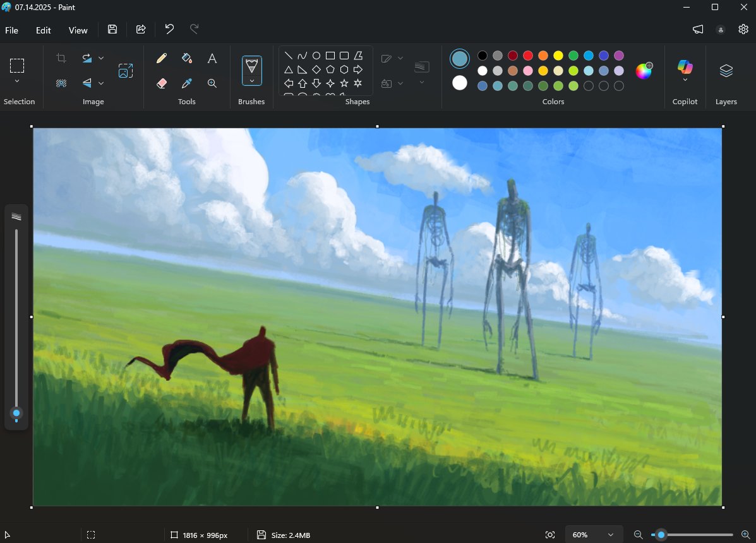This screenshot has height=543, width=756.
Task: Click the Remove background icon
Action: (61, 83)
